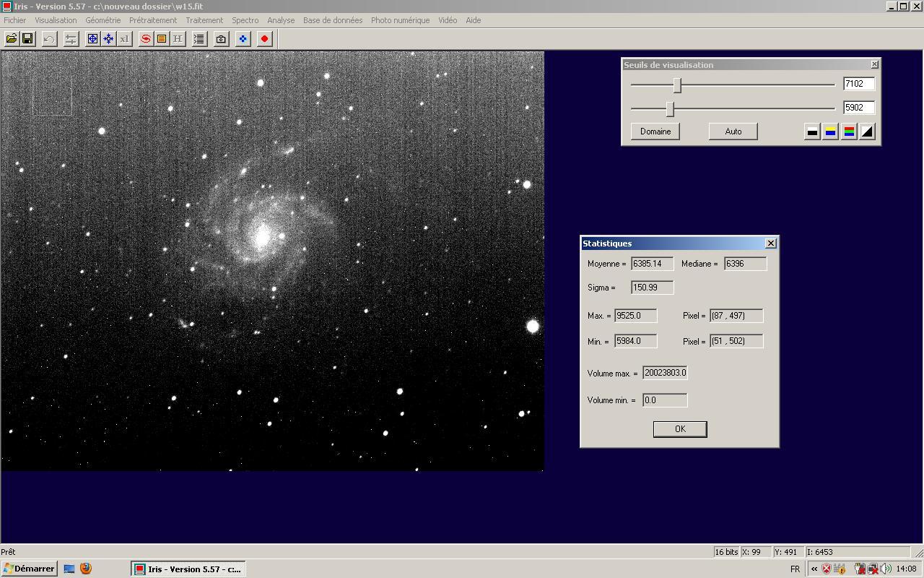Select the red-green-blue palette button
The width and height of the screenshot is (924, 578).
(x=849, y=131)
